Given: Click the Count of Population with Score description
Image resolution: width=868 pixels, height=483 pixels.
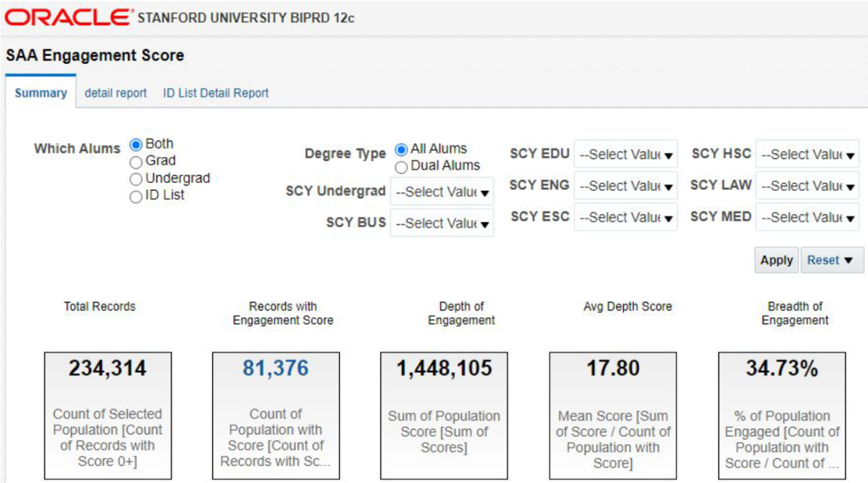Looking at the screenshot, I should tap(276, 438).
